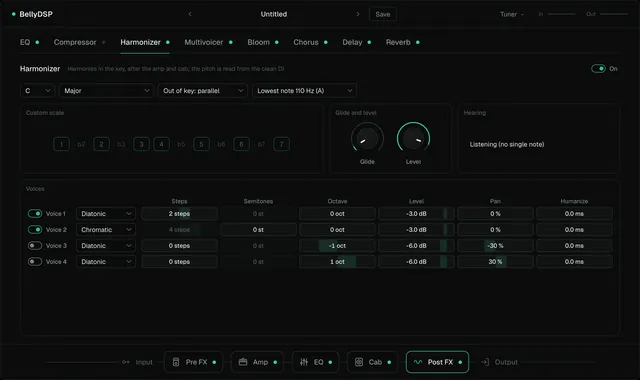The image size is (640, 380).
Task: Click Voice 3 Steps field 0 steps
Action: [x=179, y=245]
